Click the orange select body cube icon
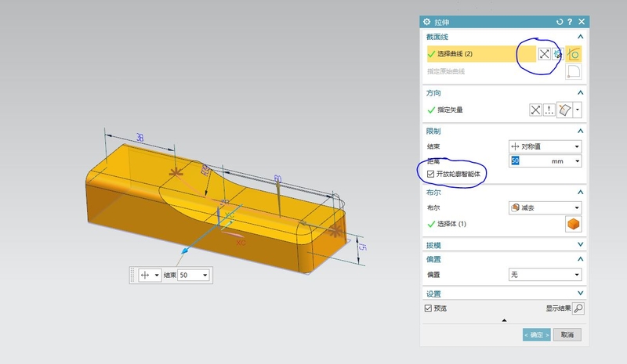627x364 pixels. tap(574, 225)
